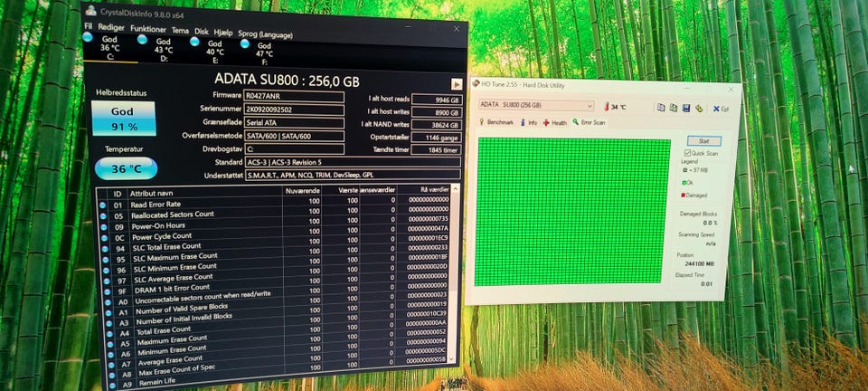Click the Tændte timer value 1845 timer
This screenshot has width=868, height=391.
(438, 150)
